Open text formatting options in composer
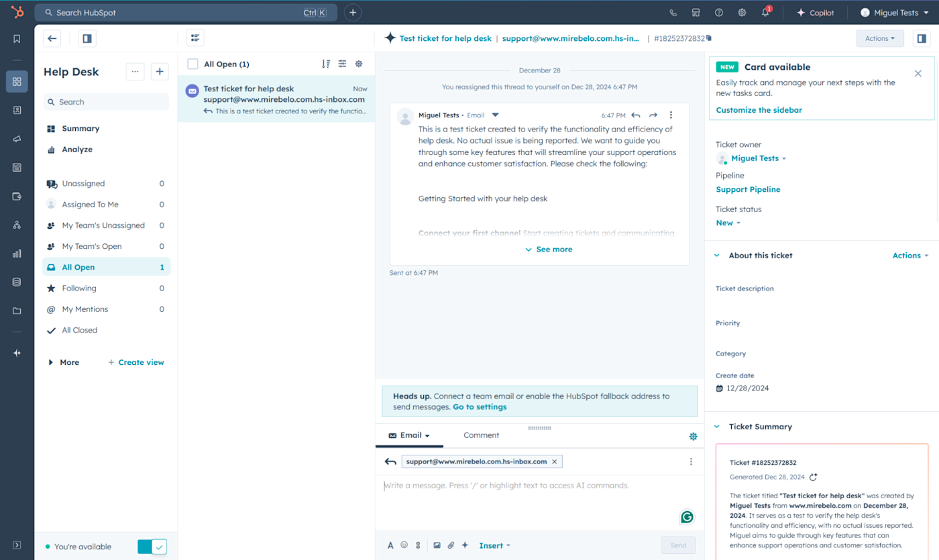The height and width of the screenshot is (560, 939). pyautogui.click(x=390, y=545)
